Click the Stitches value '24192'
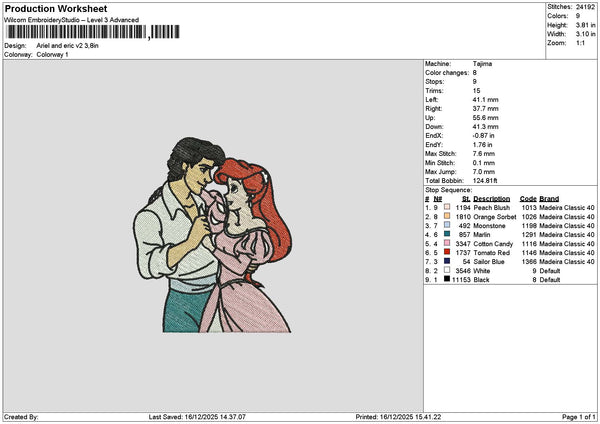 (x=585, y=7)
